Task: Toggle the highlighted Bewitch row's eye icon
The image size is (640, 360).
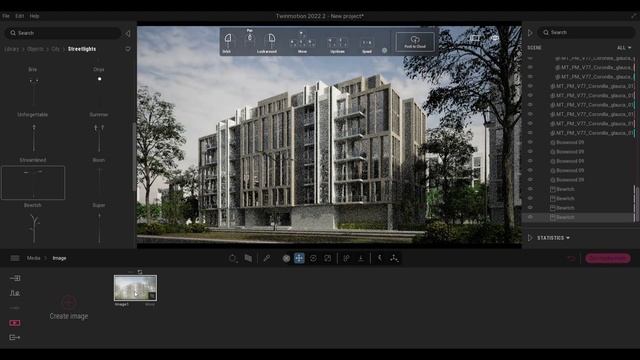Action: pos(530,218)
